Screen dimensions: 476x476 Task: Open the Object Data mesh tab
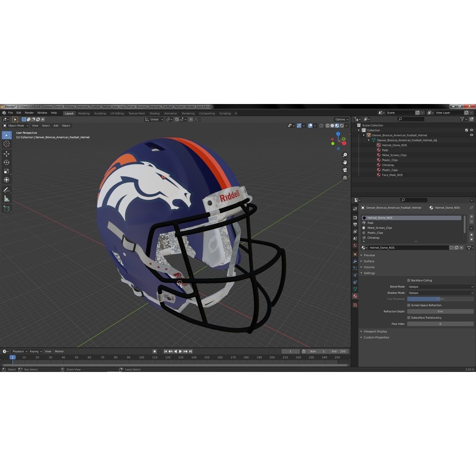(x=355, y=289)
